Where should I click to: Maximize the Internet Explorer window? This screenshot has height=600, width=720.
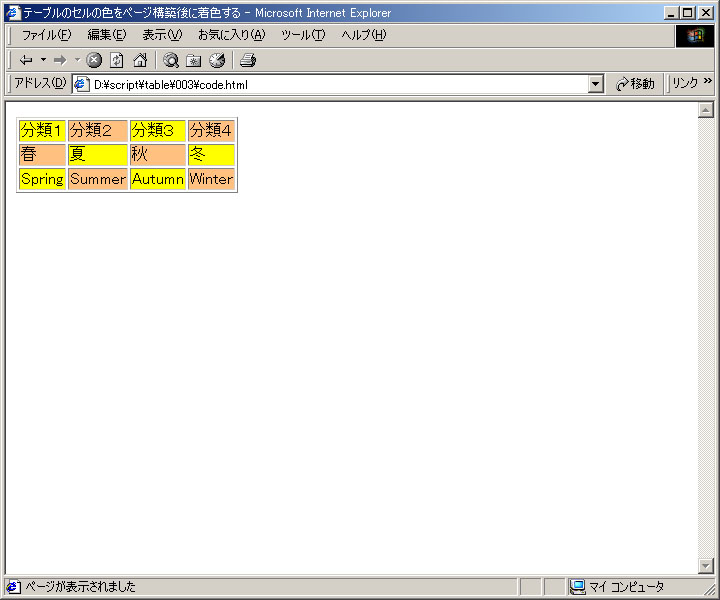tap(687, 13)
